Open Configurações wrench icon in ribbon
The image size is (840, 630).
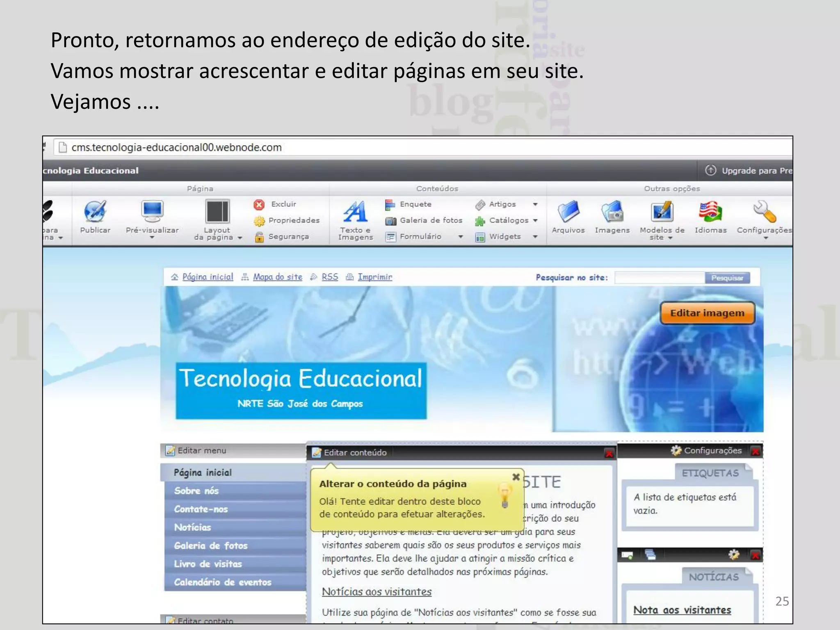[x=765, y=212]
